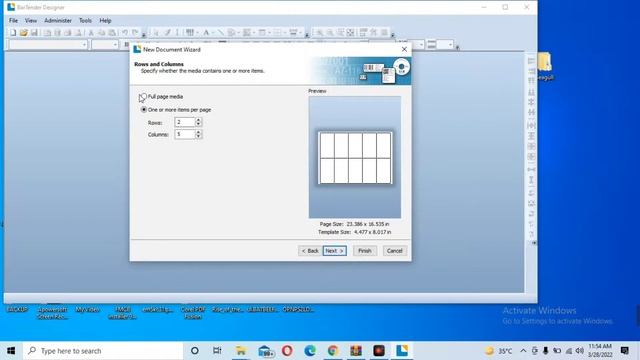This screenshot has width=640, height=360.
Task: Select the My Video desktop icon
Action: pos(88,310)
